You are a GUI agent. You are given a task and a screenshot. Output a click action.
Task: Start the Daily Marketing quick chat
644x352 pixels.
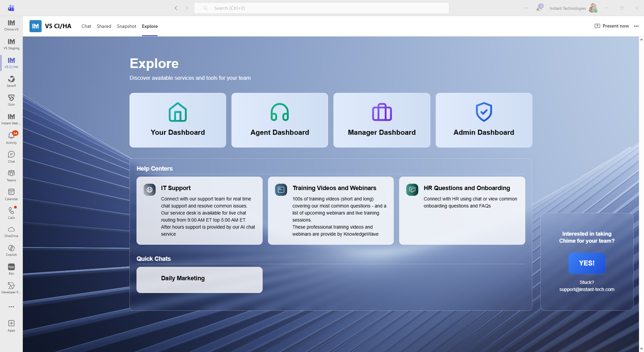tap(199, 280)
